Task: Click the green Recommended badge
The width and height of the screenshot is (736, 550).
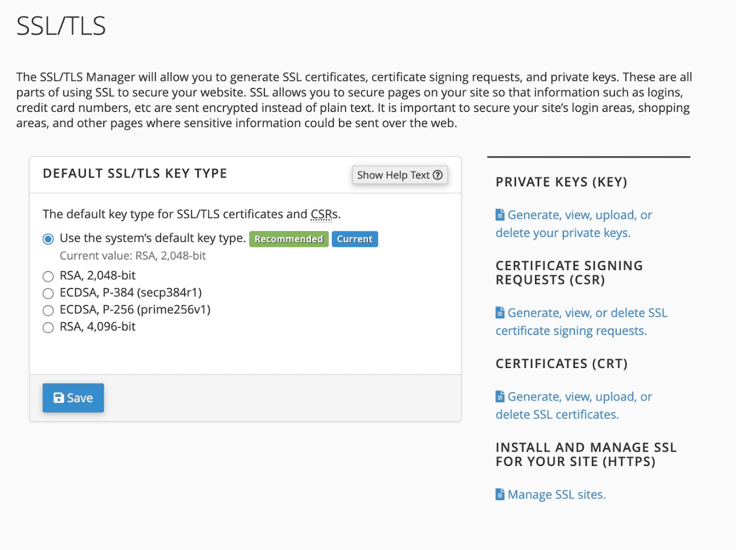Action: tap(288, 239)
